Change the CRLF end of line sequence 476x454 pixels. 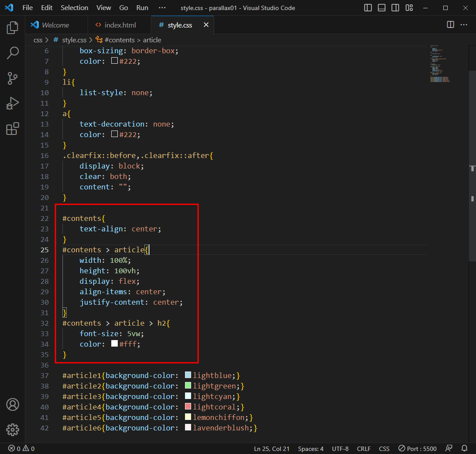pos(364,448)
